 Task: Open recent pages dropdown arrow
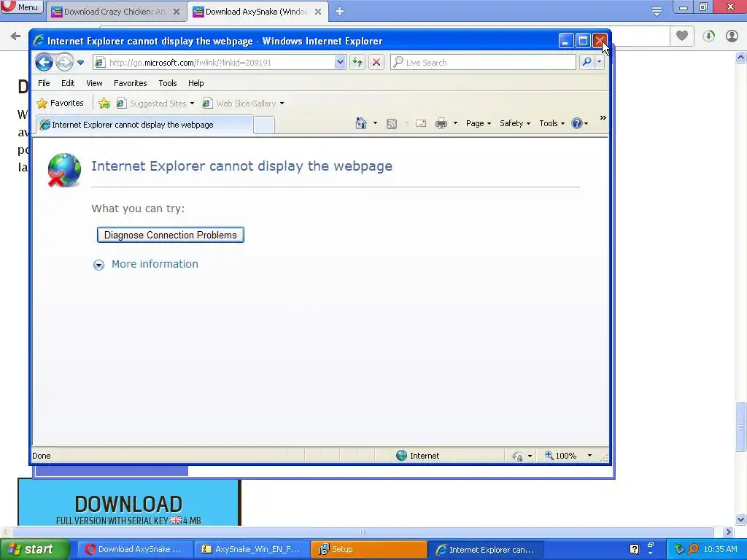coord(80,63)
